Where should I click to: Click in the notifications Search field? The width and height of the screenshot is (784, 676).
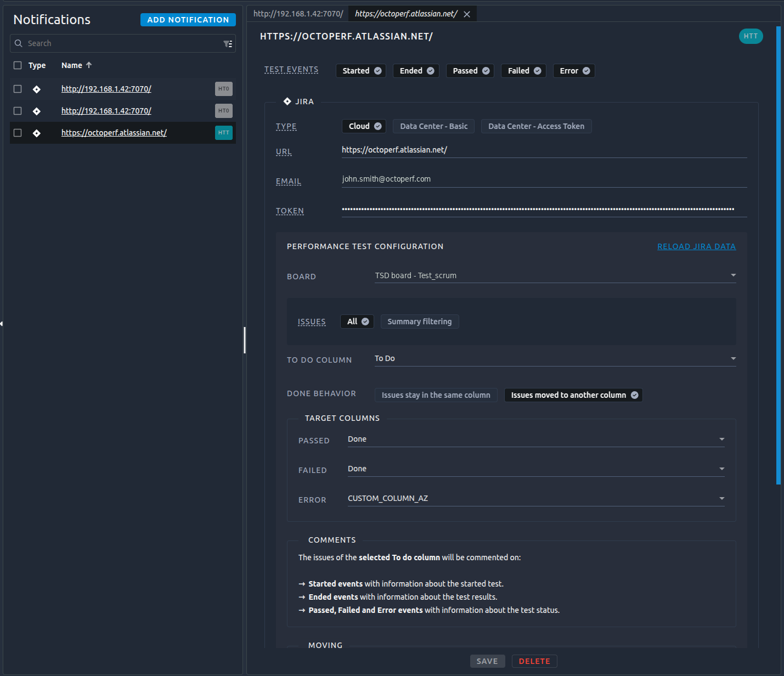(x=123, y=43)
